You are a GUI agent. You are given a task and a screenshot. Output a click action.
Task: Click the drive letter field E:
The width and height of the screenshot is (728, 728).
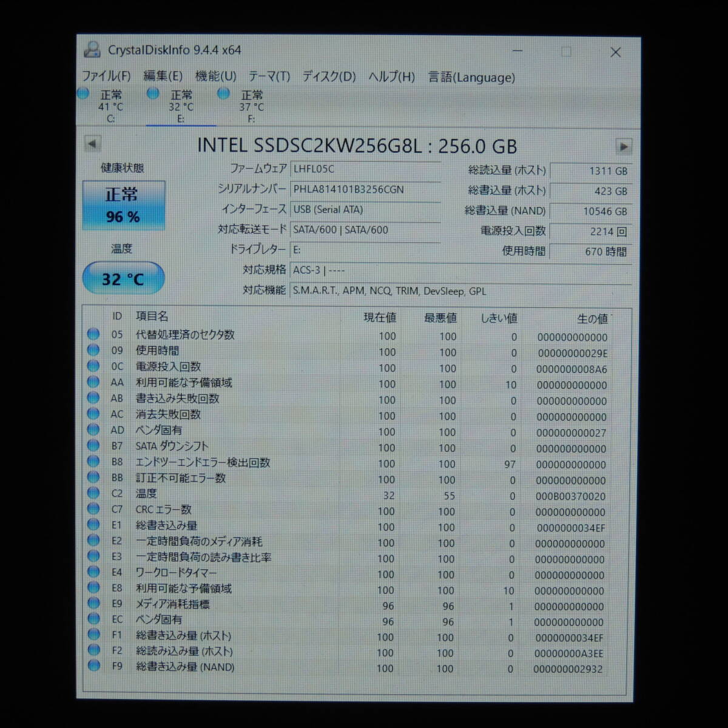tap(366, 250)
